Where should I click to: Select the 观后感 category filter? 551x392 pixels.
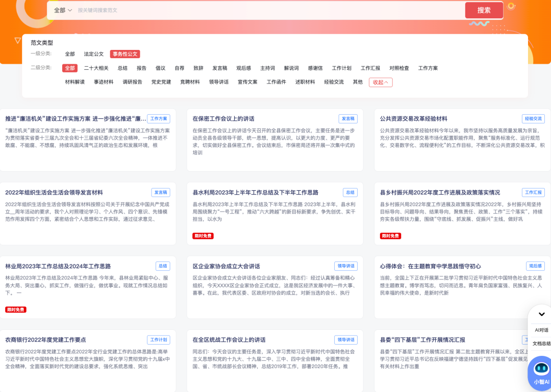click(243, 68)
